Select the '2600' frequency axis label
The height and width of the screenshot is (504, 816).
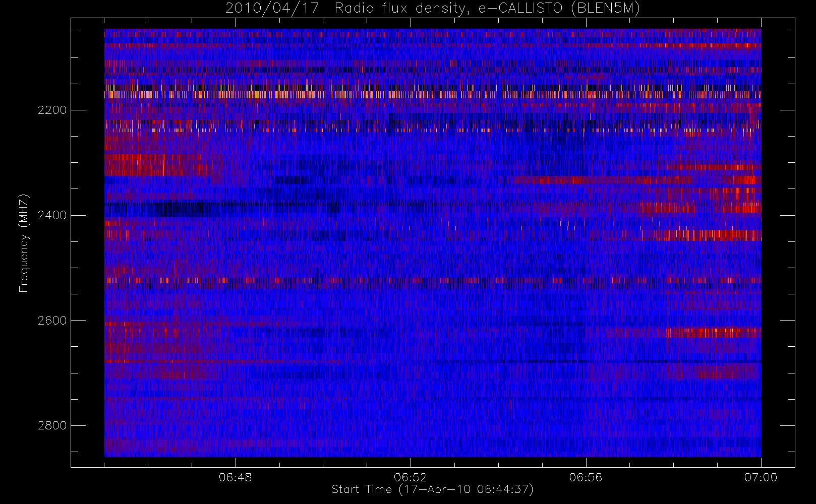52,321
